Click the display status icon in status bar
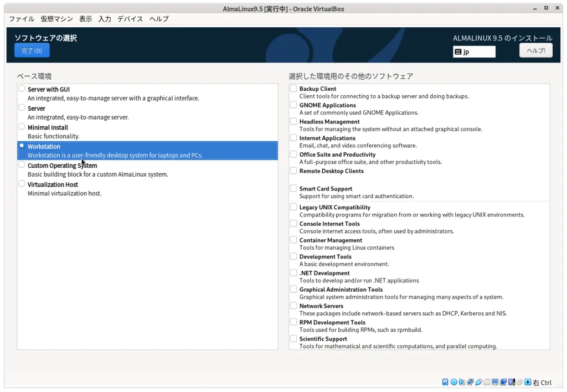The width and height of the screenshot is (567, 392). click(495, 382)
